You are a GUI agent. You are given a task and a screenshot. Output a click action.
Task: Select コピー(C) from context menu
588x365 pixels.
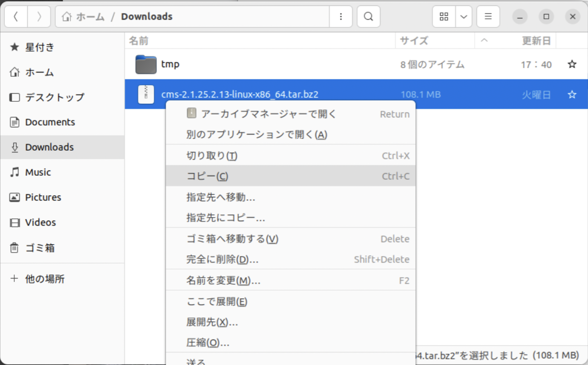click(x=207, y=176)
